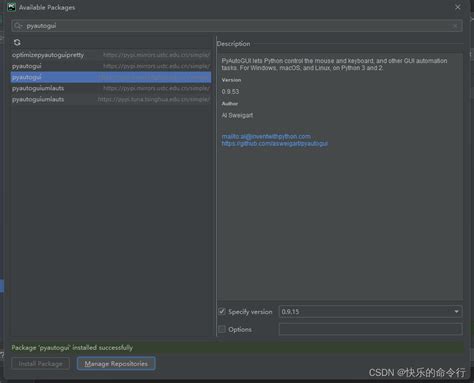Click into the Options text field
The width and height of the screenshot is (474, 383).
[x=370, y=329]
